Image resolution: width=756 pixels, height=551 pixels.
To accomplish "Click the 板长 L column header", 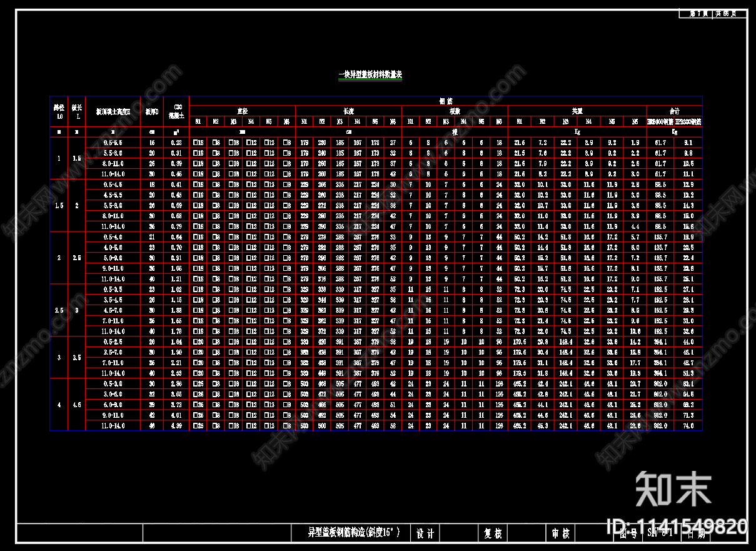I will click(77, 111).
